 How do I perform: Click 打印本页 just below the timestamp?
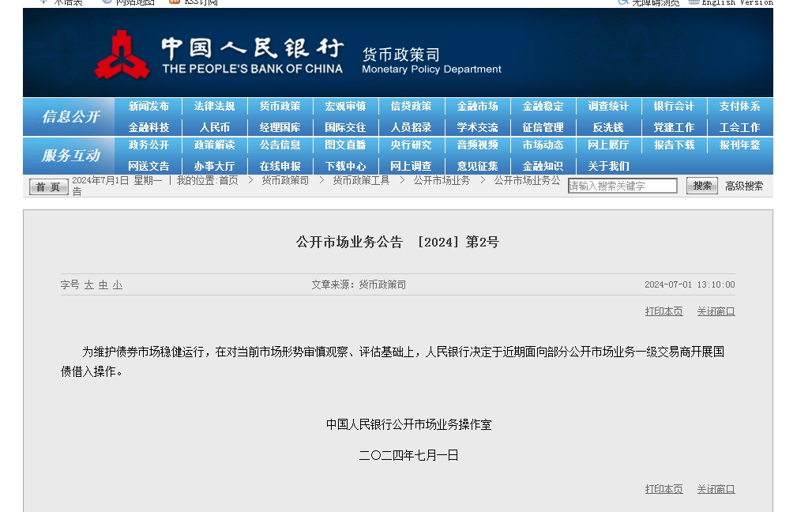(x=664, y=311)
